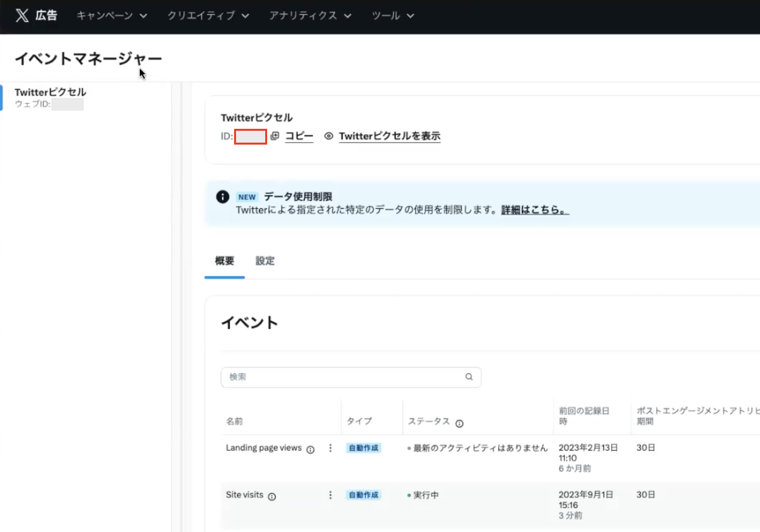Click the 検索 input field
The height and width of the screenshot is (532, 760).
click(351, 377)
